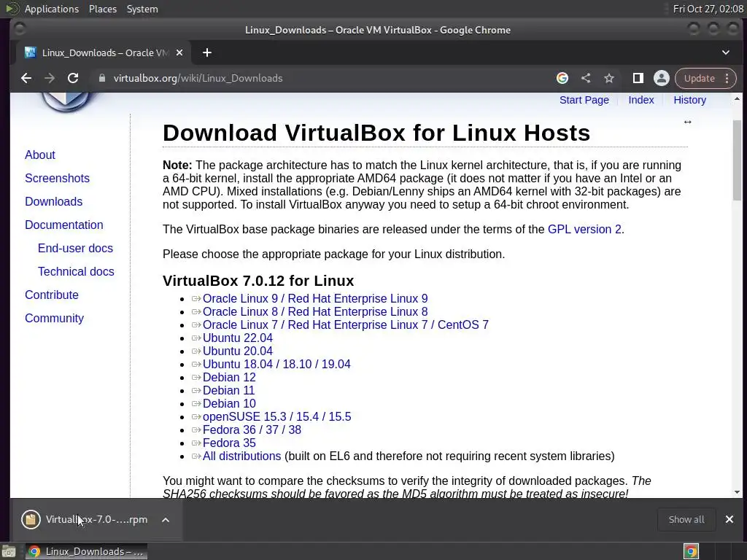Switch to Linux_Downloads taskbar window button
The height and width of the screenshot is (560, 747).
click(86, 551)
